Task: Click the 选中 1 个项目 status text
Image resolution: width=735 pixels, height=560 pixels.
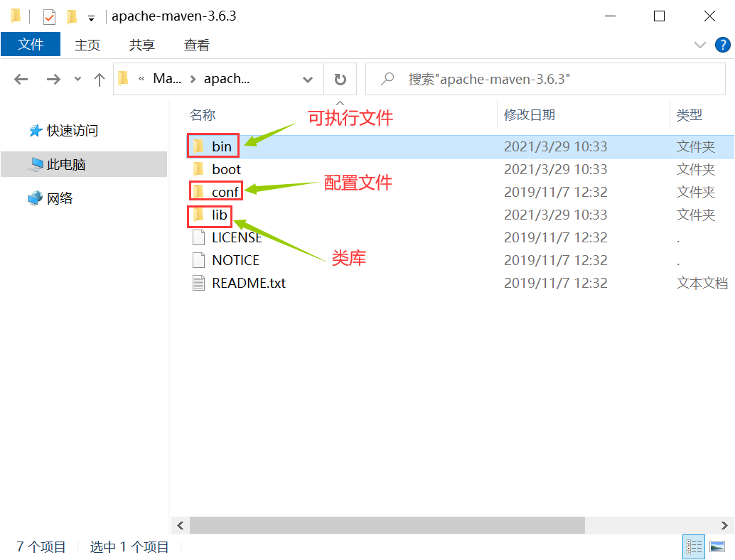Action: [x=129, y=547]
